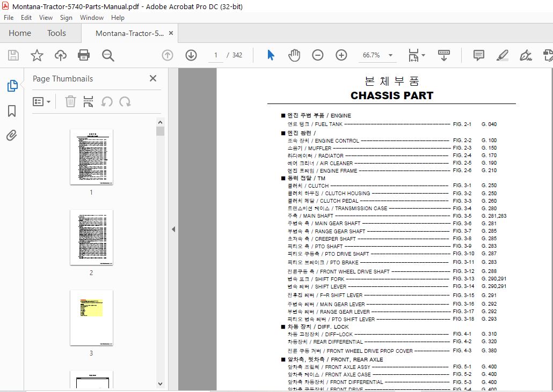Click the REAR DIFFERENTIAL entry
The height and width of the screenshot is (392, 553).
(x=392, y=342)
